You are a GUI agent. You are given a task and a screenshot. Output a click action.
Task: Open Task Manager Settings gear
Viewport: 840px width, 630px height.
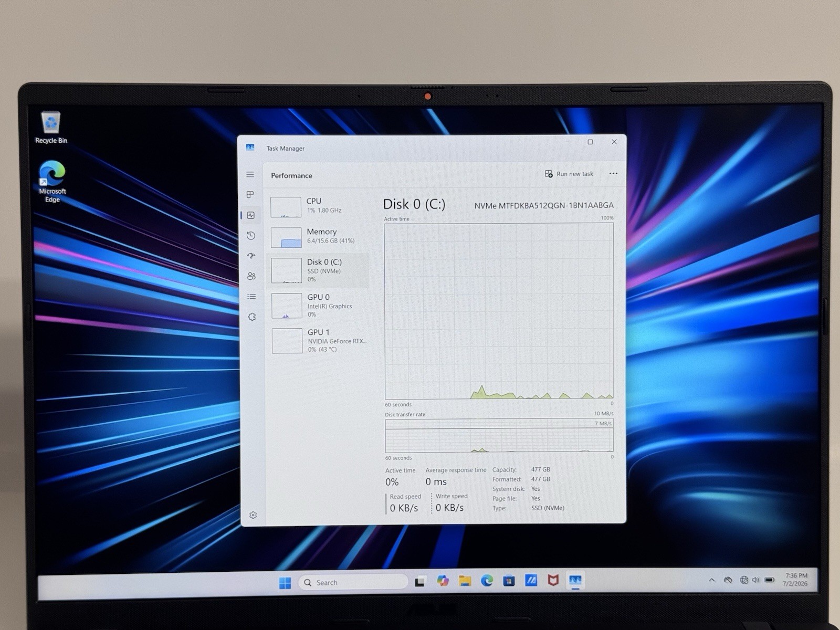(x=253, y=515)
